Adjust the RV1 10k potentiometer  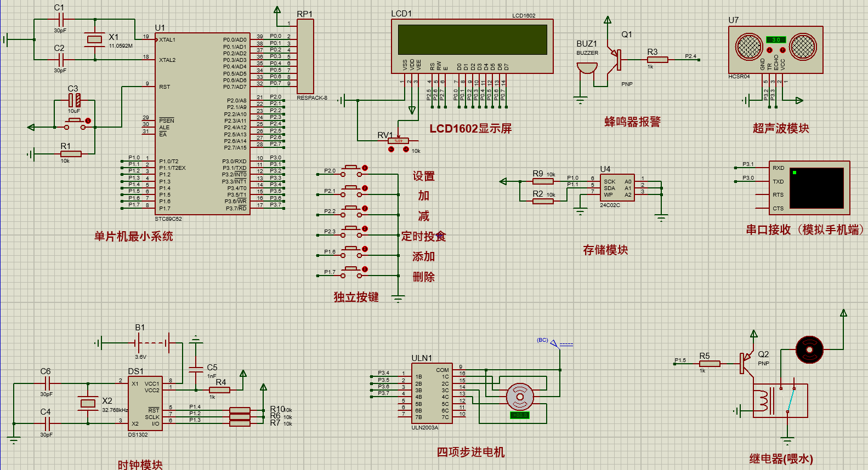pyautogui.click(x=398, y=142)
